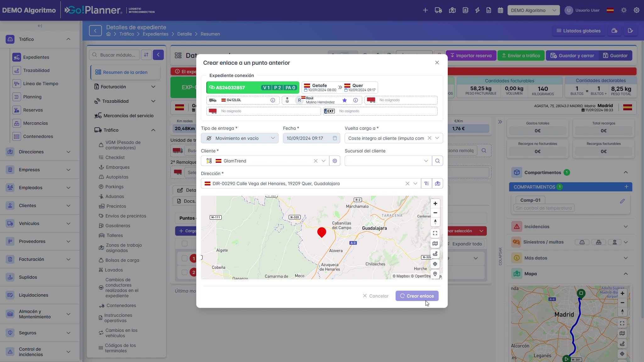Viewport: 644px width, 362px height.
Task: Click the back arrow next to Detalles de expediente
Action: coord(95,31)
